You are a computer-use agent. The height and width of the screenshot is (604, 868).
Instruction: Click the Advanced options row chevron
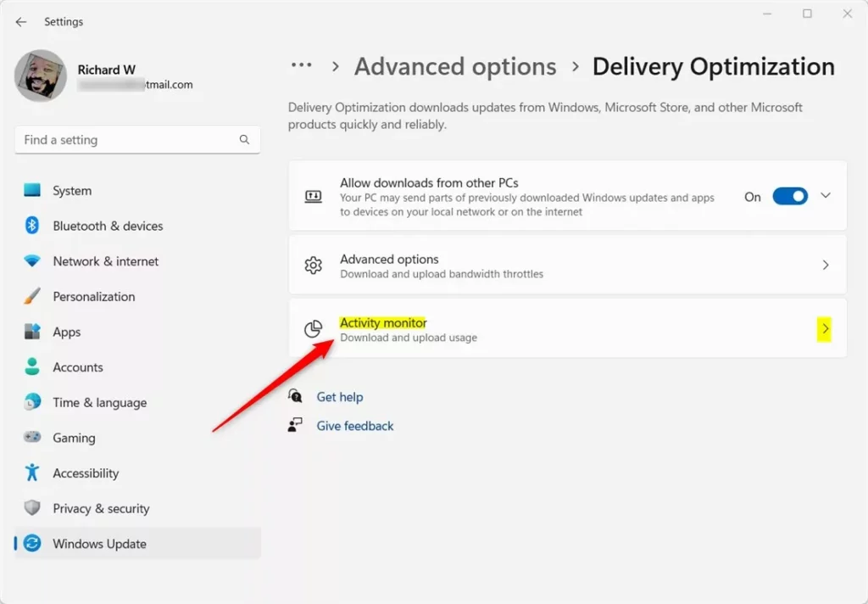click(826, 266)
